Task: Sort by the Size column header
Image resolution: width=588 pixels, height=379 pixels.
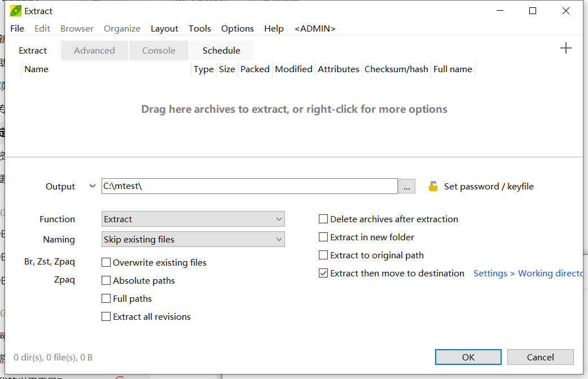Action: [x=227, y=69]
